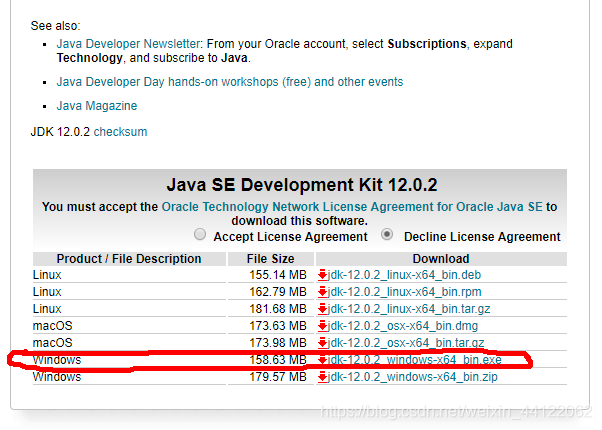
Task: Download jdk-12.0.2_windows-x64_bin.zip file link
Action: 412,377
